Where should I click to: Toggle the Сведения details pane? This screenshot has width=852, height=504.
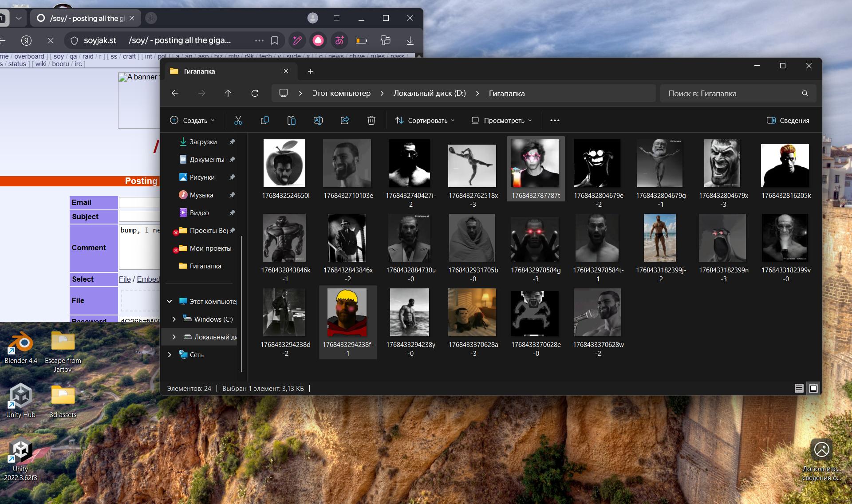pyautogui.click(x=788, y=120)
